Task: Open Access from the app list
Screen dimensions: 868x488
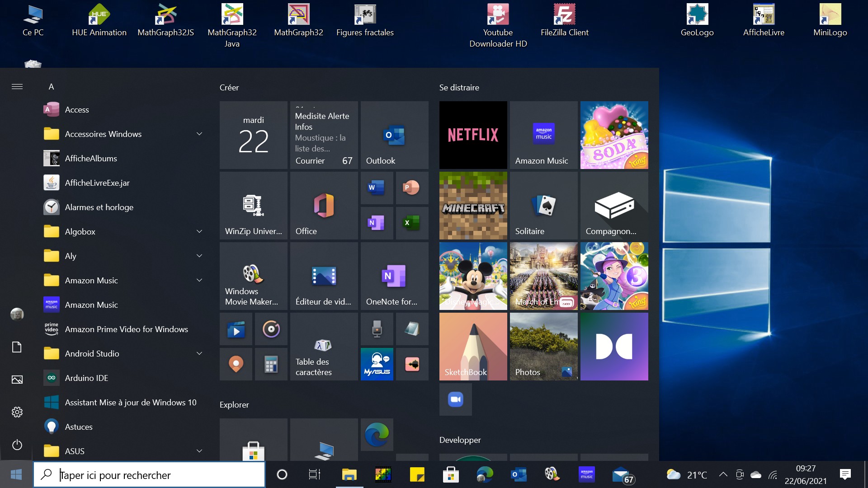Action: (x=77, y=110)
